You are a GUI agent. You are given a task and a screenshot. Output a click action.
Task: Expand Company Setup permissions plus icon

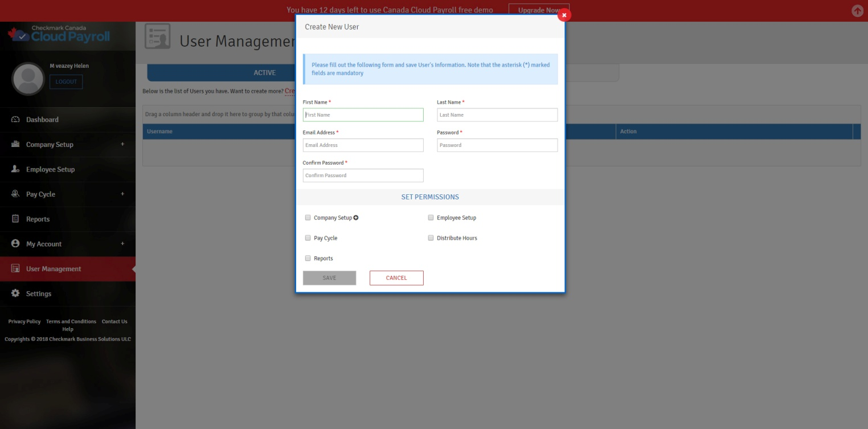coord(356,218)
